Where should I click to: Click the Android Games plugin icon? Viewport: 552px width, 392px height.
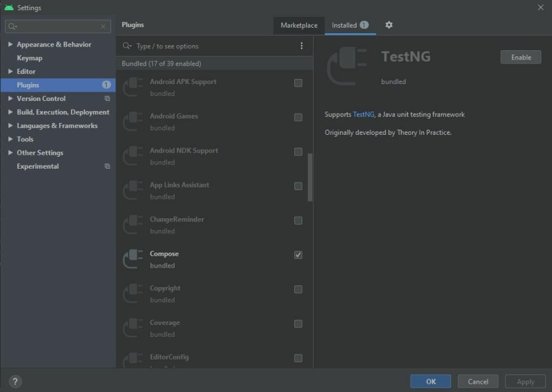click(x=133, y=122)
